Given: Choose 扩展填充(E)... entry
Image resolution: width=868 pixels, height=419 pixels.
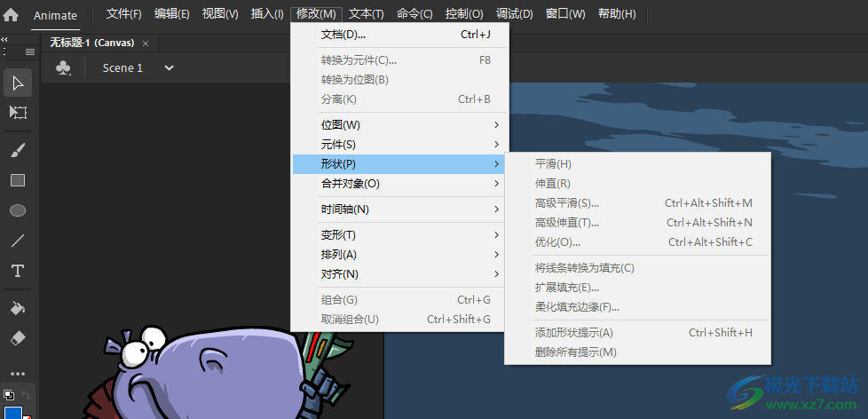Looking at the screenshot, I should 638,288.
